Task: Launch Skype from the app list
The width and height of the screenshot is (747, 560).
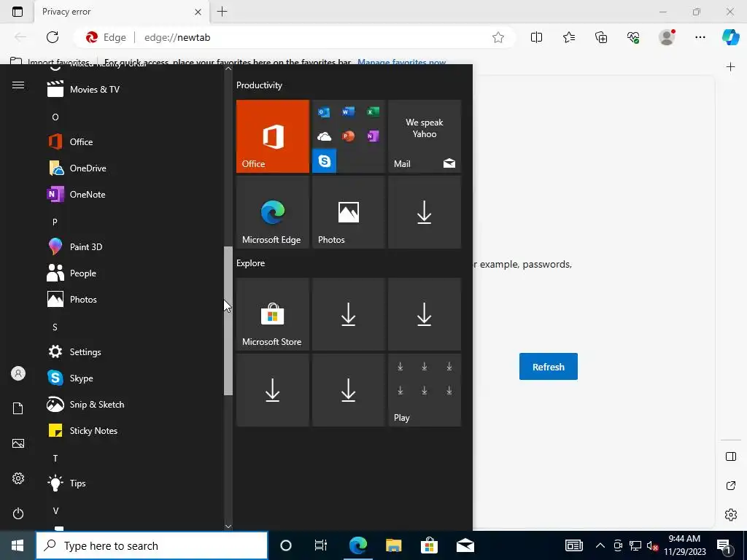Action: point(128,378)
